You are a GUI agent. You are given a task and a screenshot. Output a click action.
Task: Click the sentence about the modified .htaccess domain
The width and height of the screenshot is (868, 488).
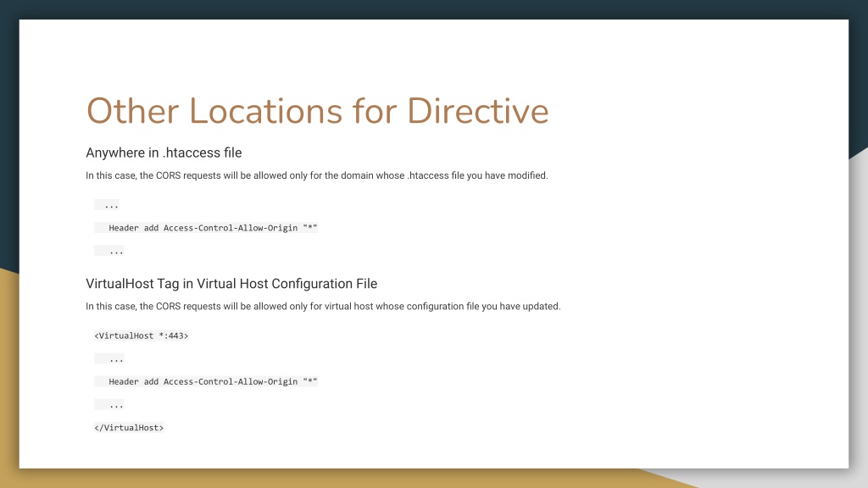317,175
